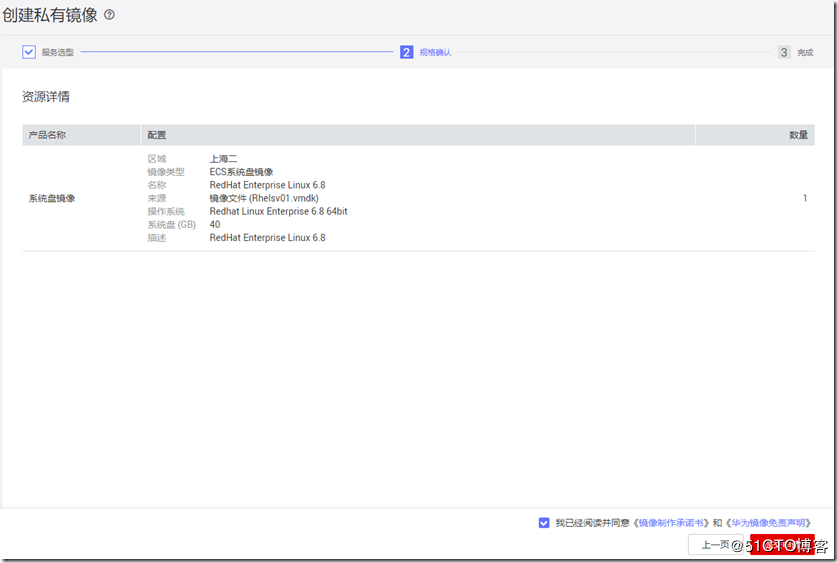
Task: Select image type value ECS系统盘镜像
Action: (241, 172)
